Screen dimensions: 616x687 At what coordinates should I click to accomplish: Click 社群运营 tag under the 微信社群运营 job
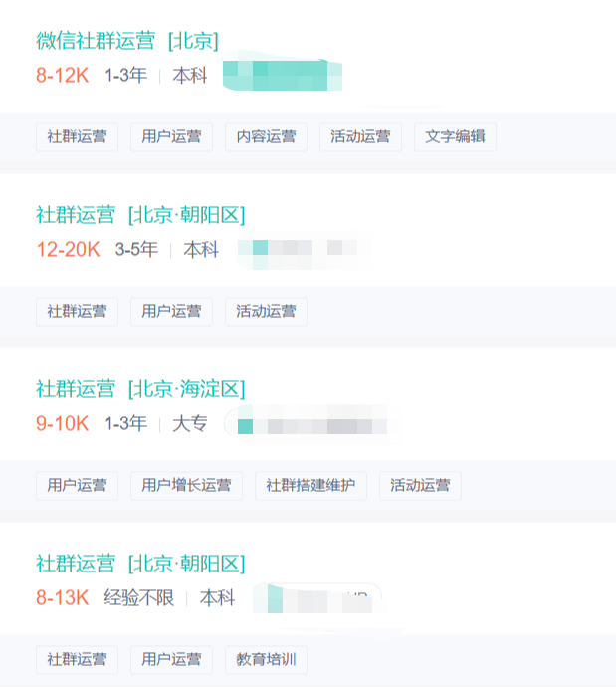(x=77, y=137)
